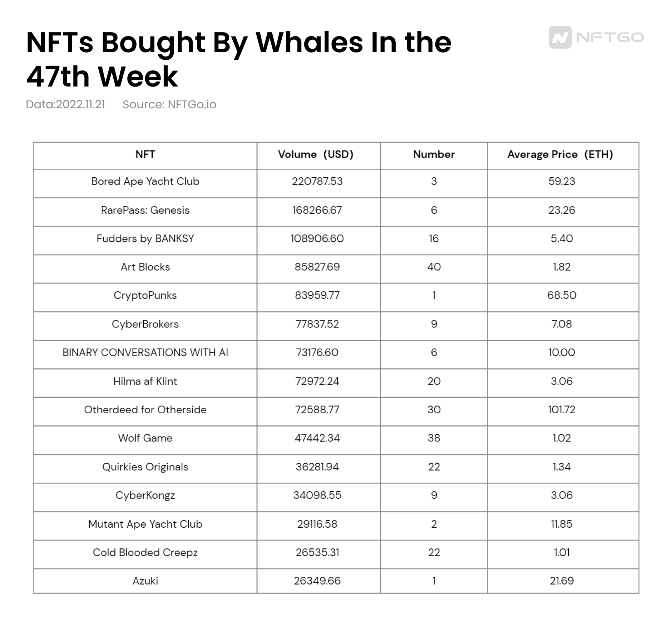
Task: Click the CryptoPunks name cell
Action: [x=145, y=295]
